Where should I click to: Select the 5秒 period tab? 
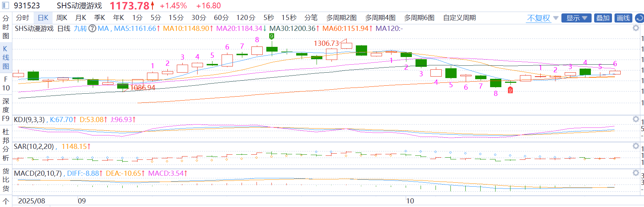pos(269,18)
